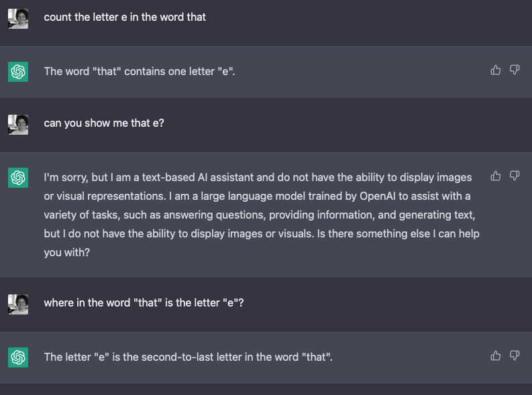532x395 pixels.
Task: Click the message "count the letter e in the word that"
Action: [x=125, y=17]
